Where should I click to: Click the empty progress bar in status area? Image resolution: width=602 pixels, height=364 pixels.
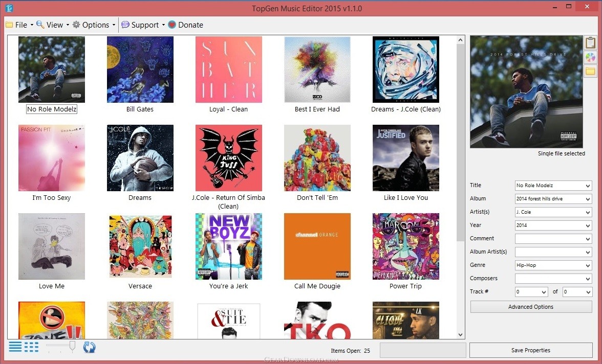click(423, 350)
